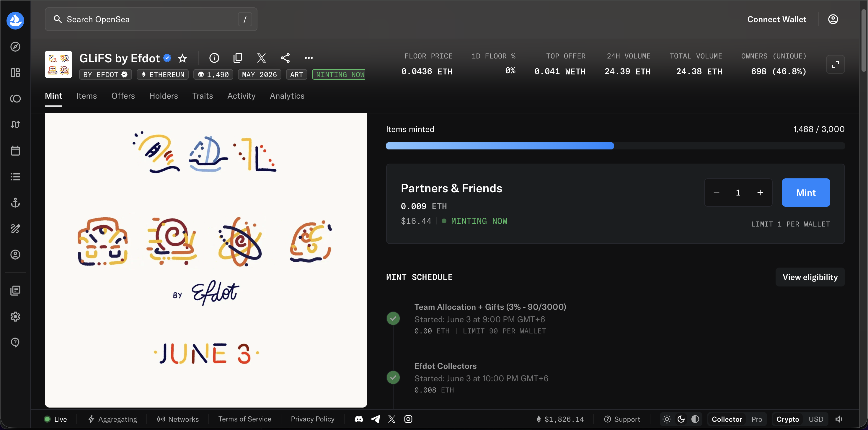Select Collector mode

(x=727, y=419)
